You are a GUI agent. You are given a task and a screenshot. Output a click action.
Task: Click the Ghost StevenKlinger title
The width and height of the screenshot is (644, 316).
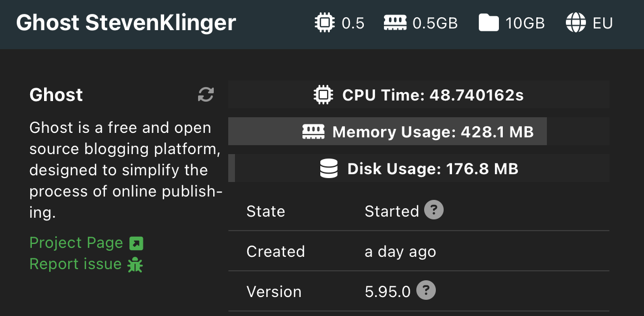pyautogui.click(x=126, y=23)
